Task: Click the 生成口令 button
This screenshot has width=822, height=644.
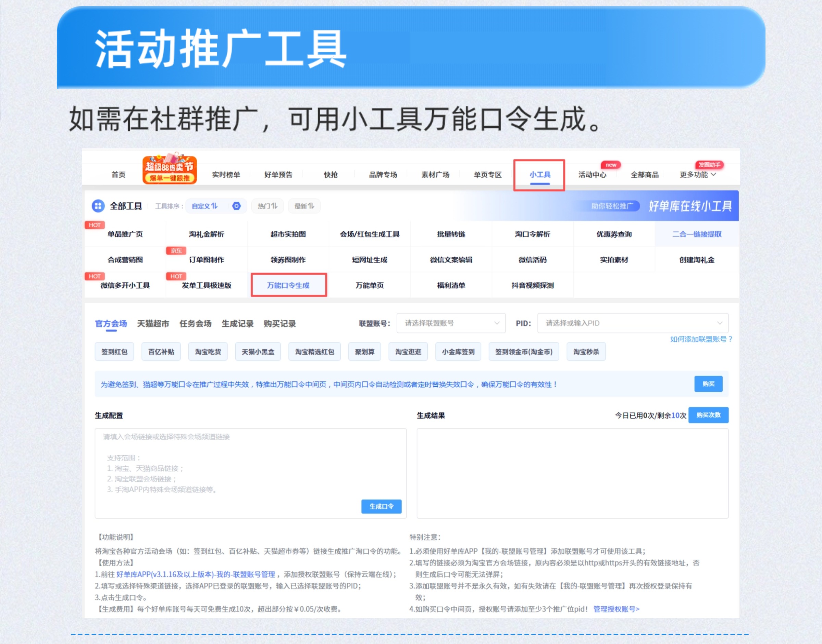Action: coord(381,506)
